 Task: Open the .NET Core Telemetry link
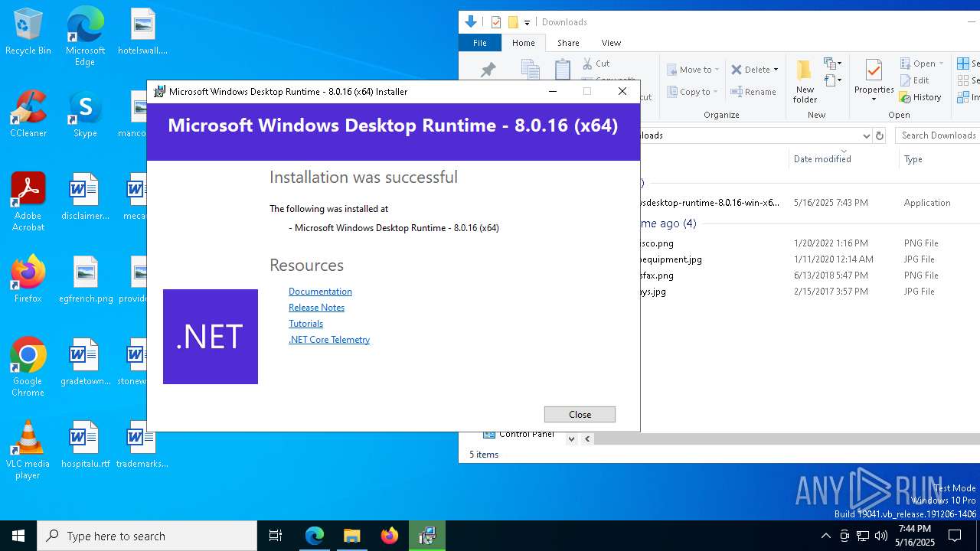(x=329, y=340)
